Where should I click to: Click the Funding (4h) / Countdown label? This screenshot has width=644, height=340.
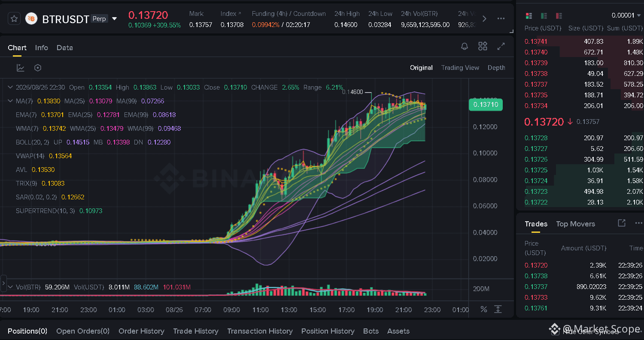[x=289, y=14]
